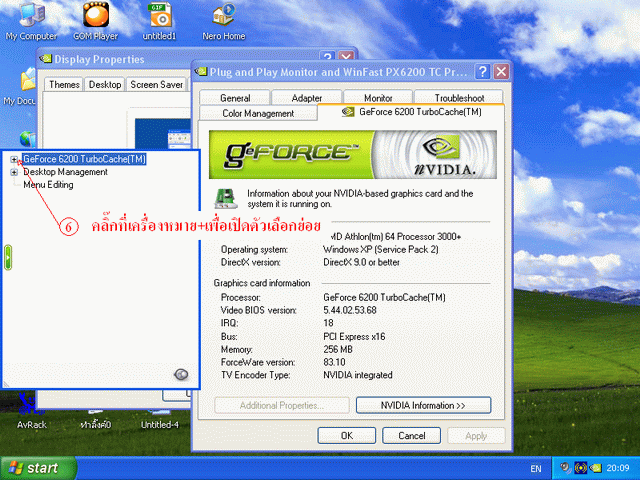
Task: Click DirectX 9.0 or better text
Action: click(361, 262)
